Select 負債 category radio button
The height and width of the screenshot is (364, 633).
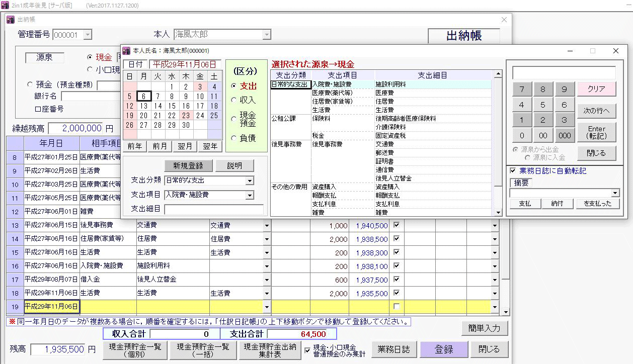coord(233,138)
